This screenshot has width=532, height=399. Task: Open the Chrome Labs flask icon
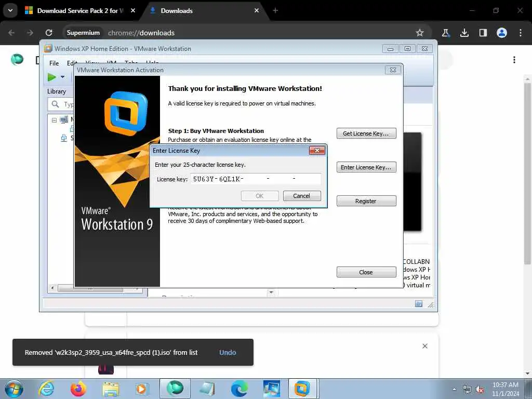[445, 33]
